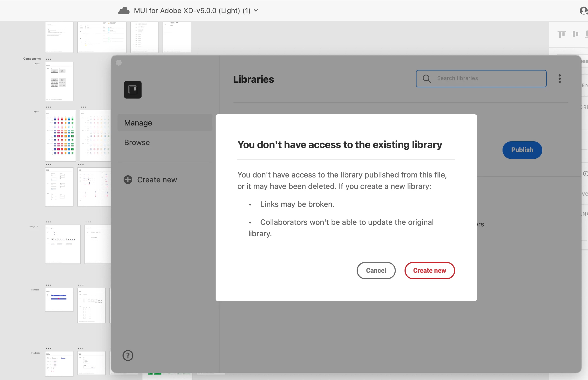Image resolution: width=588 pixels, height=380 pixels.
Task: Switch to the Browse tab
Action: coord(137,142)
